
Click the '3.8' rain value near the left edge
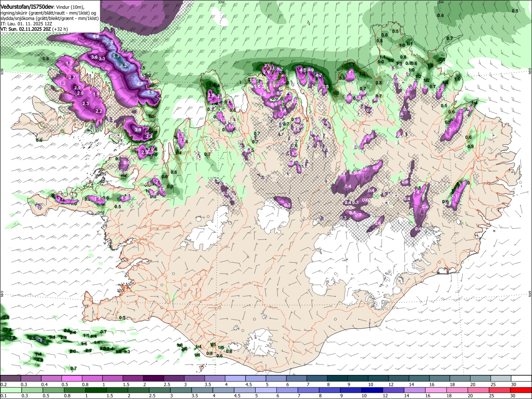pos(12,338)
